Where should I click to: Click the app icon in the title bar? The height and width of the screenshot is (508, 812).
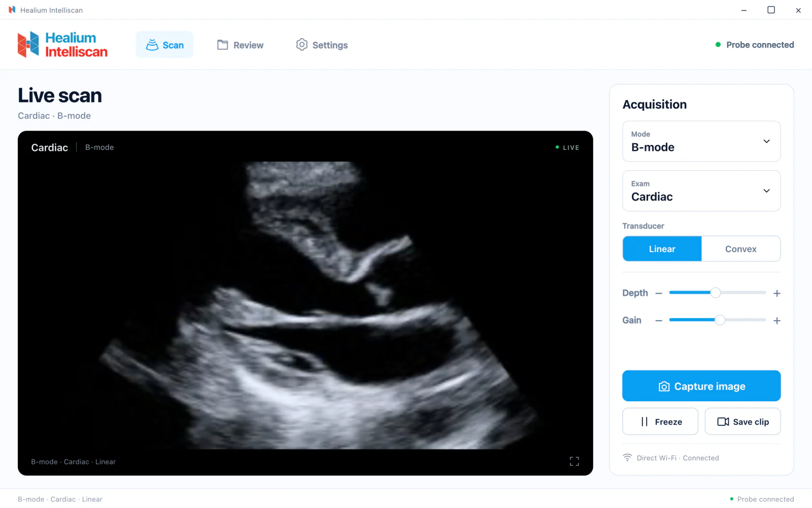click(x=12, y=10)
